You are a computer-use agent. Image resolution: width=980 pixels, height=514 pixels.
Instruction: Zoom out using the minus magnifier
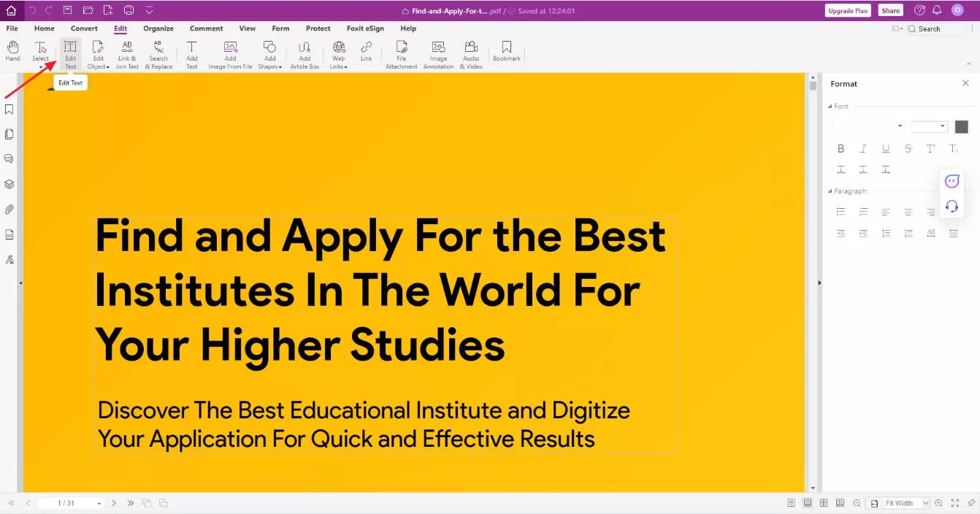857,503
